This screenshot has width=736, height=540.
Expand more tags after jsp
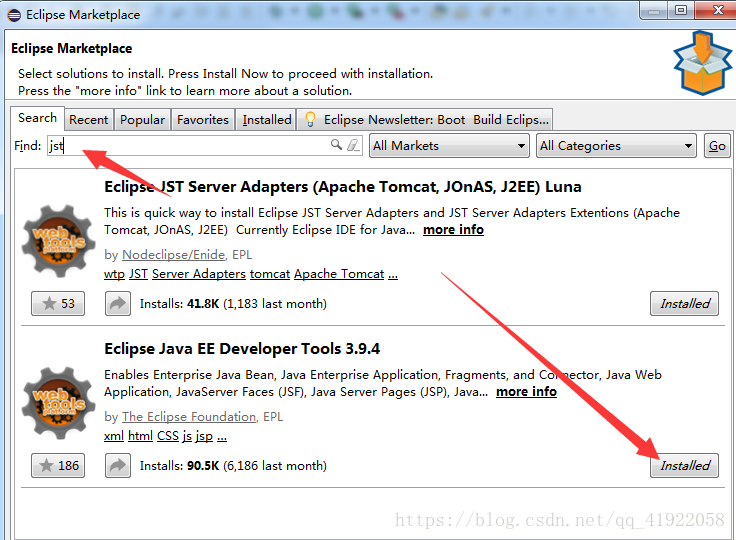[222, 436]
